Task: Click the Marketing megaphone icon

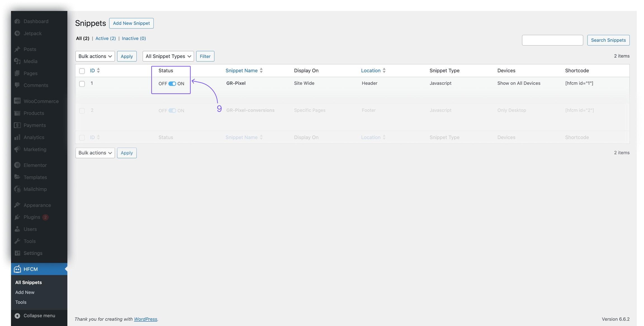Action: click(17, 149)
